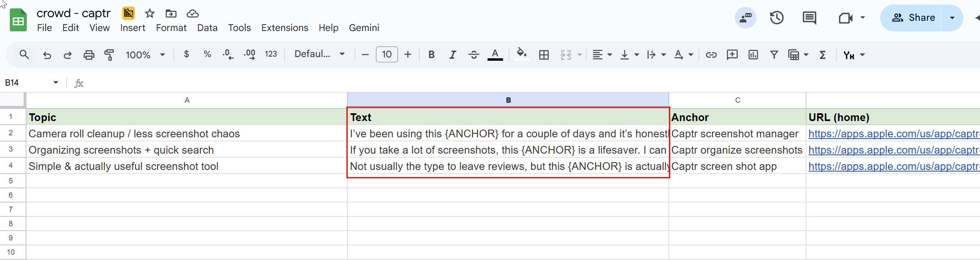
Task: Select column B header
Action: 508,100
